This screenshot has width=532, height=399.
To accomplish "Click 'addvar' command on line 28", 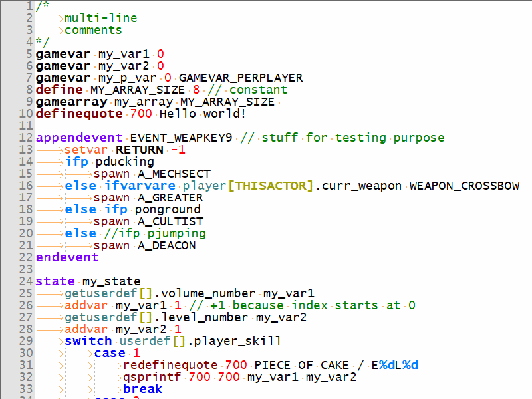I will pyautogui.click(x=86, y=329).
